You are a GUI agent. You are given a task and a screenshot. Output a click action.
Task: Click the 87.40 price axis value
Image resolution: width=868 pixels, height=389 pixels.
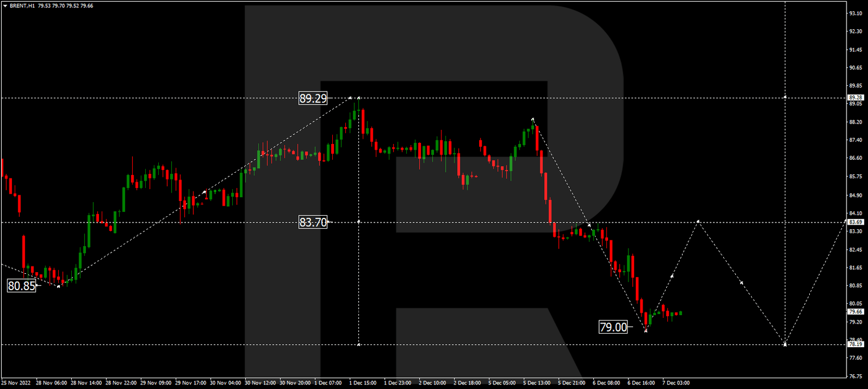pyautogui.click(x=855, y=140)
